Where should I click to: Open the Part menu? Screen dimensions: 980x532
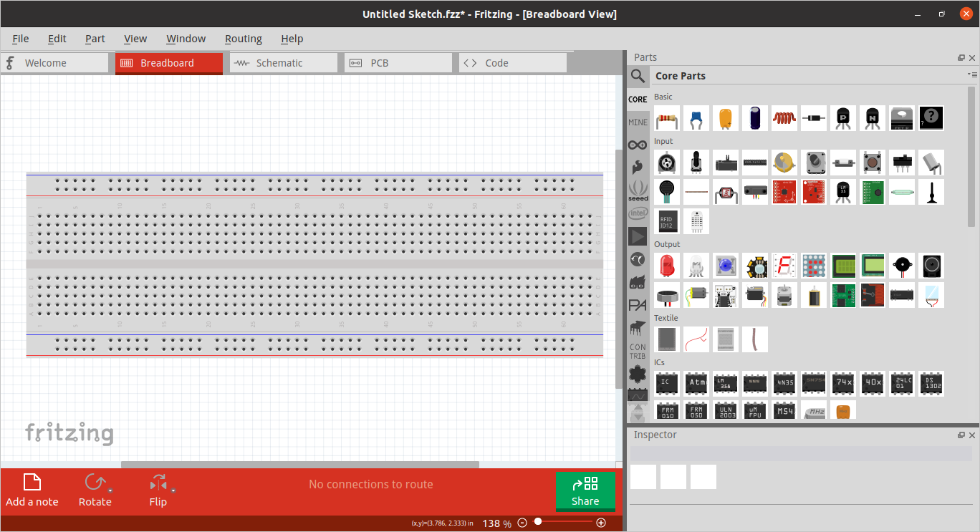coord(95,39)
